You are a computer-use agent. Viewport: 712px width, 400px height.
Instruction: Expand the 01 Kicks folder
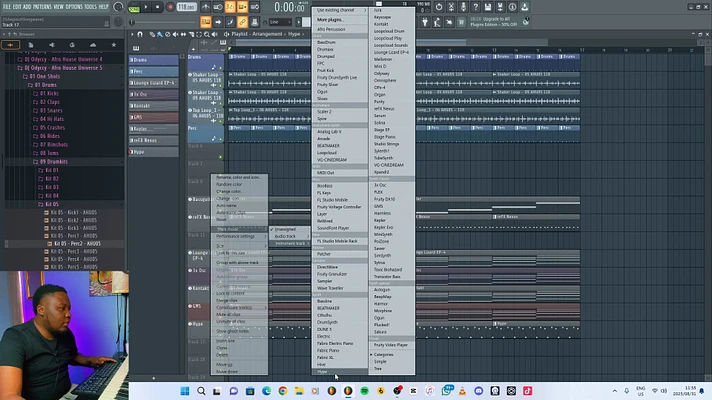pos(49,94)
